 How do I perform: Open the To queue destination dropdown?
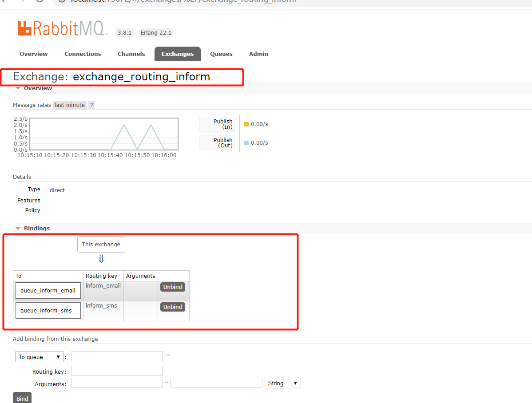tap(39, 356)
